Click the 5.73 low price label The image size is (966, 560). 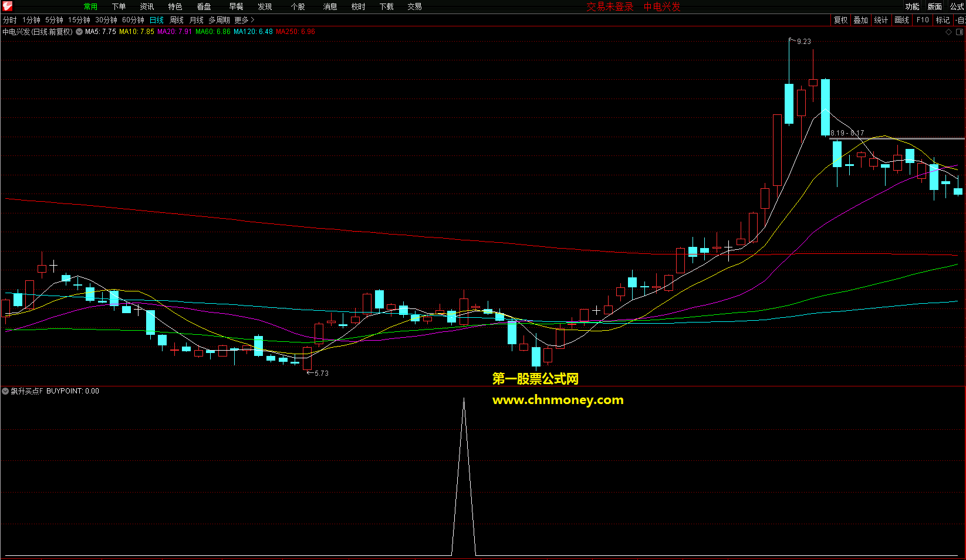pyautogui.click(x=322, y=374)
